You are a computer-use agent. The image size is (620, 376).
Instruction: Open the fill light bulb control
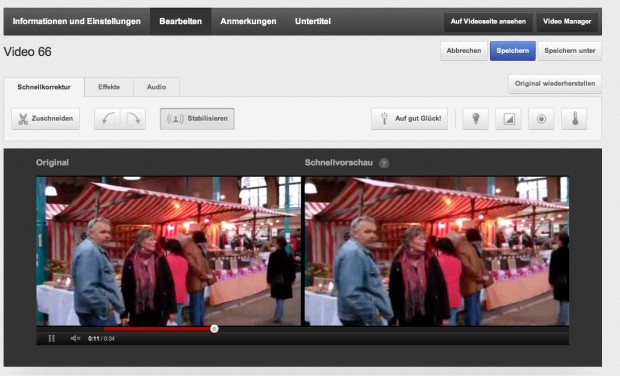click(476, 119)
